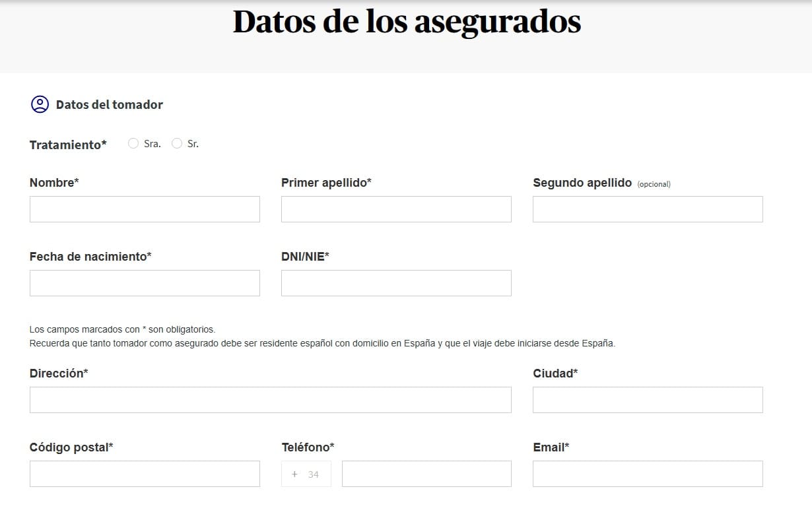Click the Dirección* label
The image size is (812, 522).
[59, 373]
